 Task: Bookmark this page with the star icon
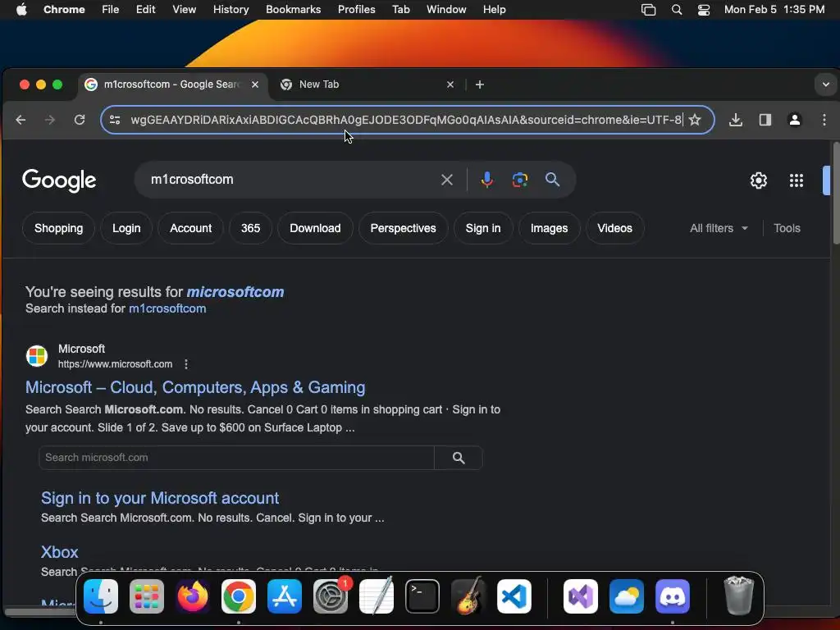pos(695,120)
